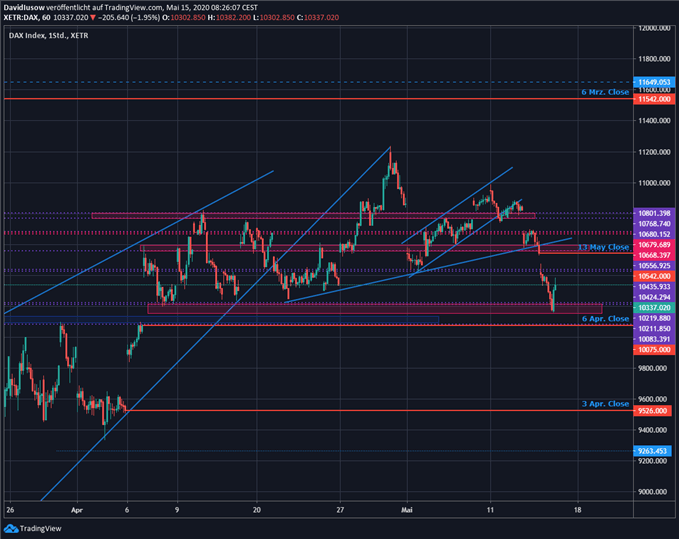
Task: Click the price tag 10680.152
Action: pos(653,234)
